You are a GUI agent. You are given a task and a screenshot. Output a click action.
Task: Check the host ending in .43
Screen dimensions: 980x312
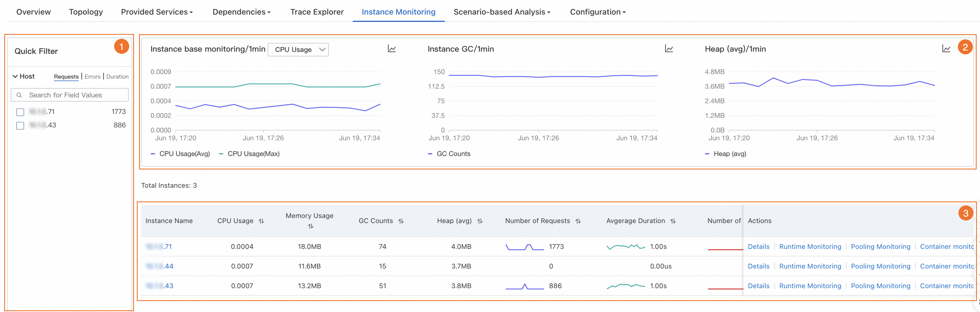20,125
